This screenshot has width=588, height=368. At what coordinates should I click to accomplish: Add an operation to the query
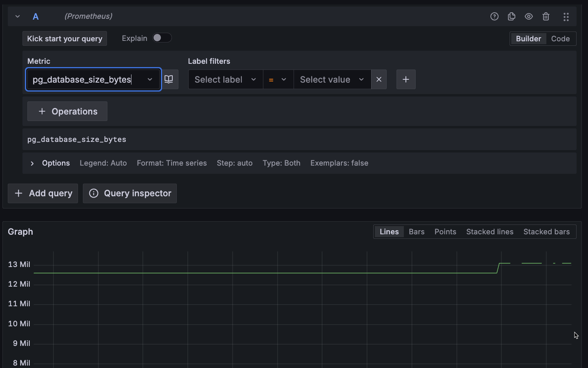click(67, 111)
